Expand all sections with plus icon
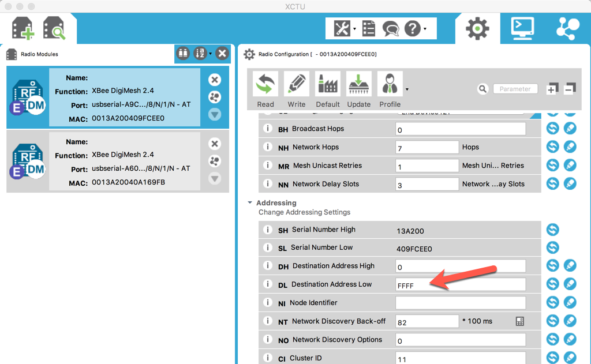The height and width of the screenshot is (364, 591). pyautogui.click(x=552, y=89)
